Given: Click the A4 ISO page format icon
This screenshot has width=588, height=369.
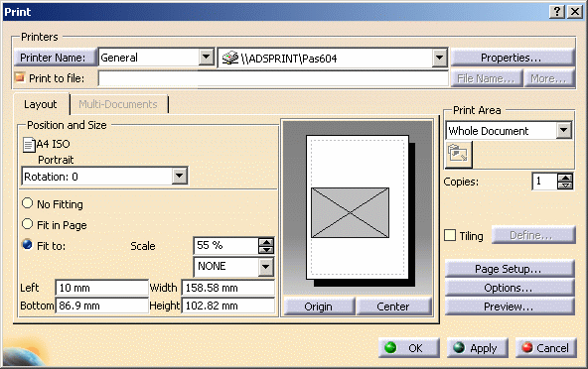Looking at the screenshot, I should pyautogui.click(x=29, y=145).
